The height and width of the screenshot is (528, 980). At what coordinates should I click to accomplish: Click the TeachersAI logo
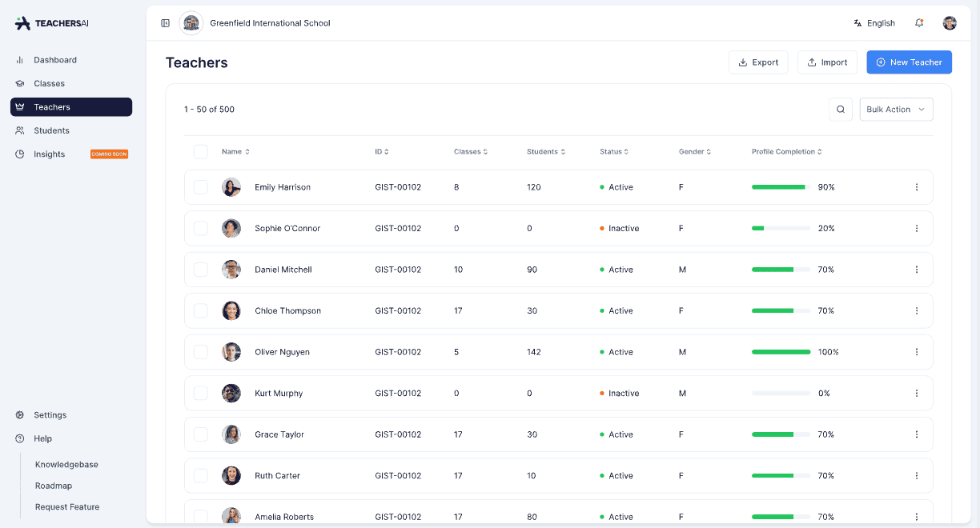52,23
